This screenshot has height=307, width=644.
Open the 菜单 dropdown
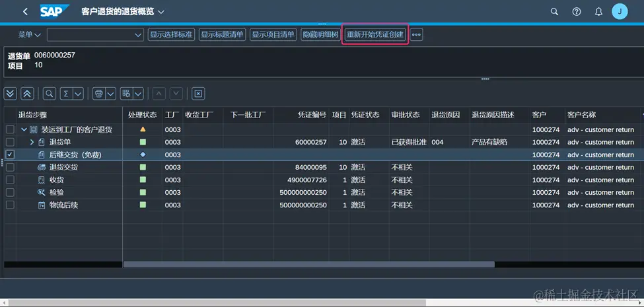tap(29, 35)
